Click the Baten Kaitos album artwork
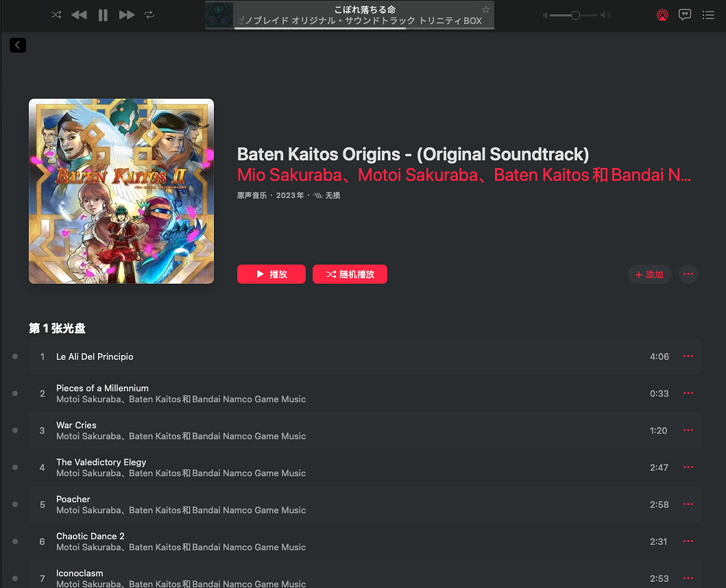This screenshot has width=726, height=588. [121, 191]
